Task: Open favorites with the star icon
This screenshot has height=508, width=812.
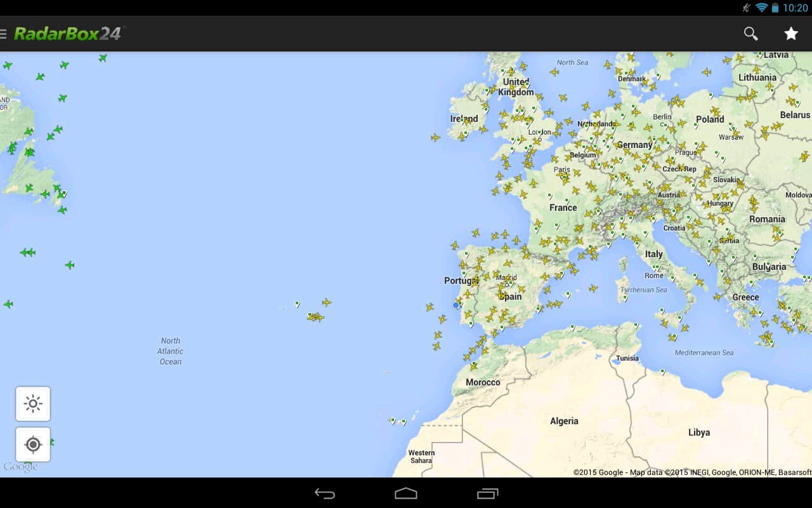Action: pos(790,34)
